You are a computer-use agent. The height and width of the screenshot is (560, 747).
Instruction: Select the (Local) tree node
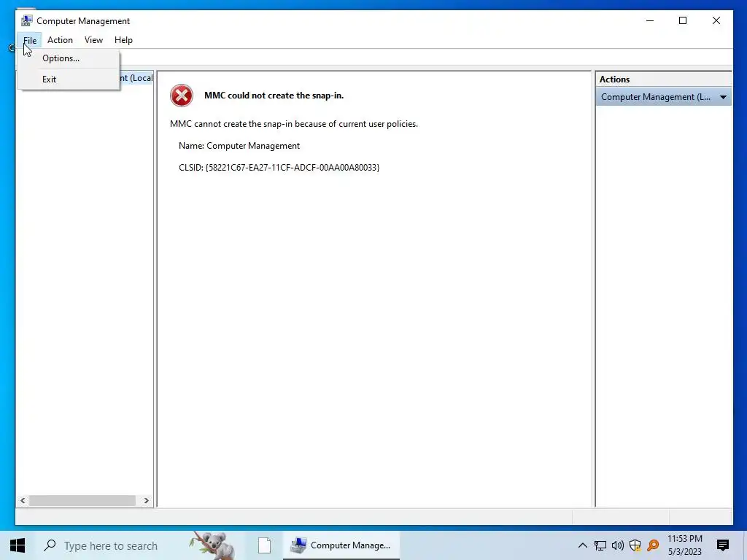tap(136, 78)
